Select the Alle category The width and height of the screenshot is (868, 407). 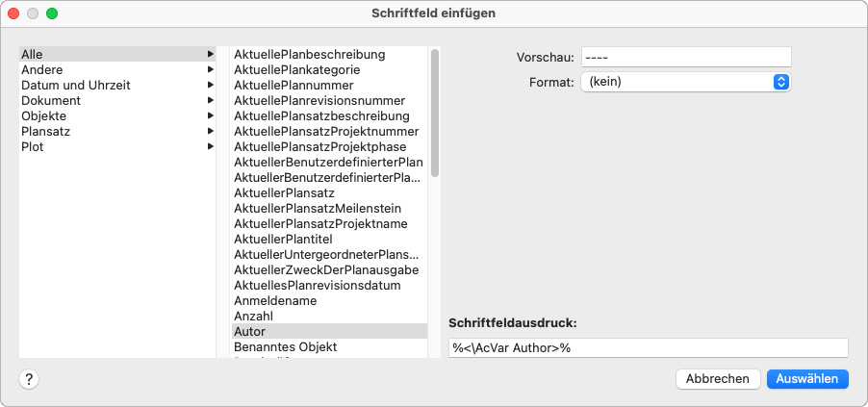(x=32, y=55)
